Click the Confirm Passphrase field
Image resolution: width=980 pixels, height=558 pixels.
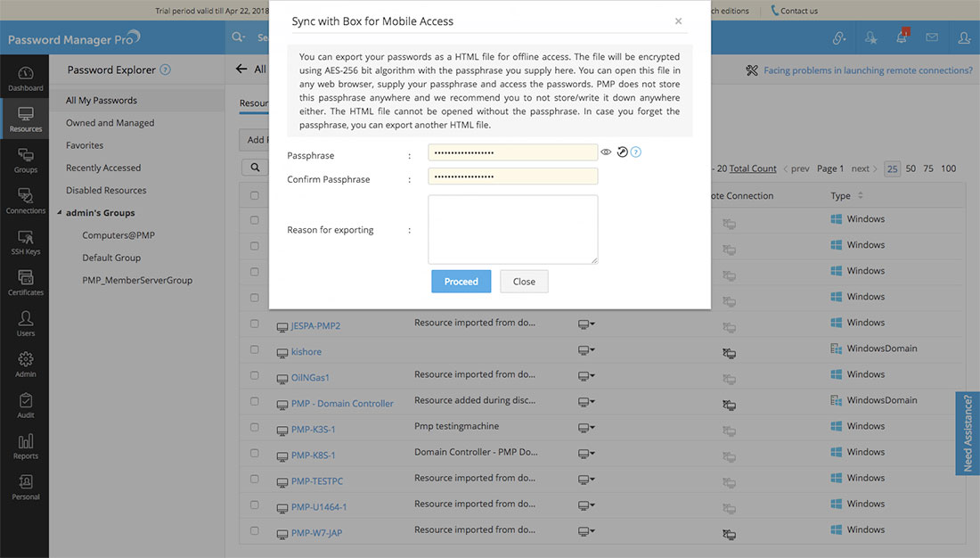512,176
